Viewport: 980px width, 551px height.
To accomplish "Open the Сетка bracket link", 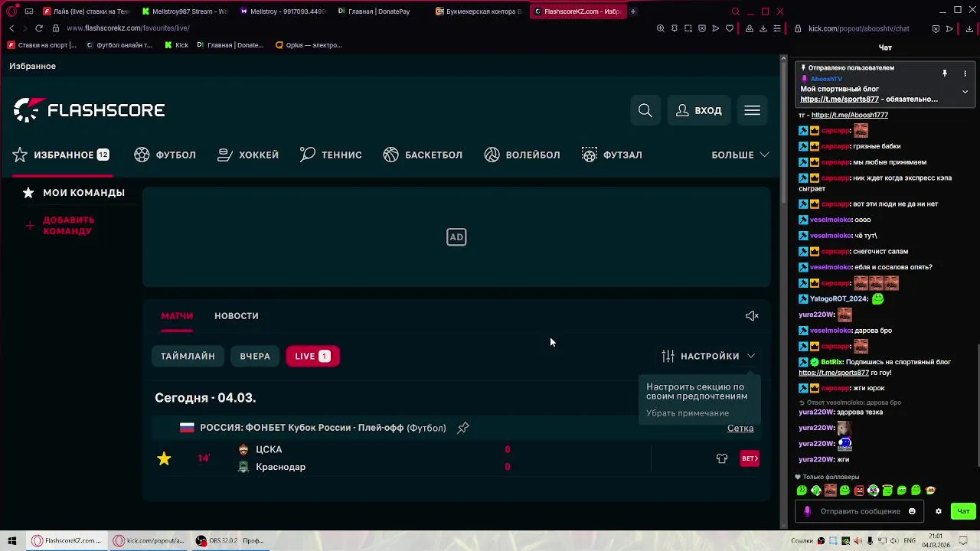I will [740, 428].
